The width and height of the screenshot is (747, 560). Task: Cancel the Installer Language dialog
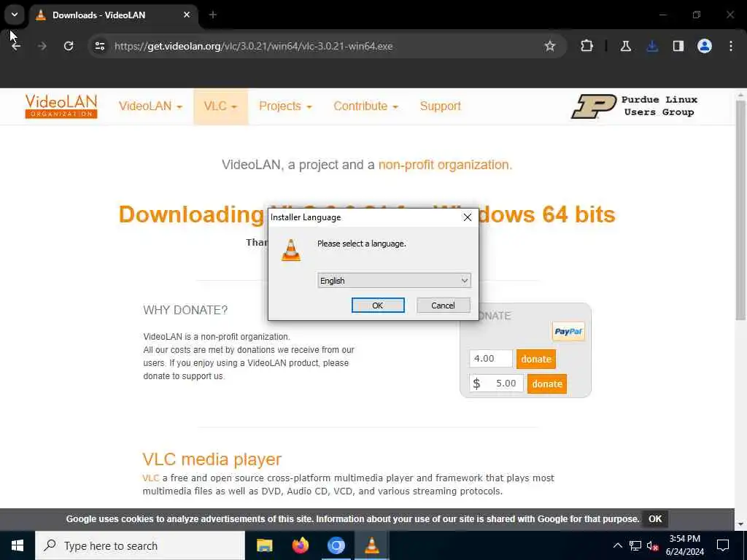[443, 306]
